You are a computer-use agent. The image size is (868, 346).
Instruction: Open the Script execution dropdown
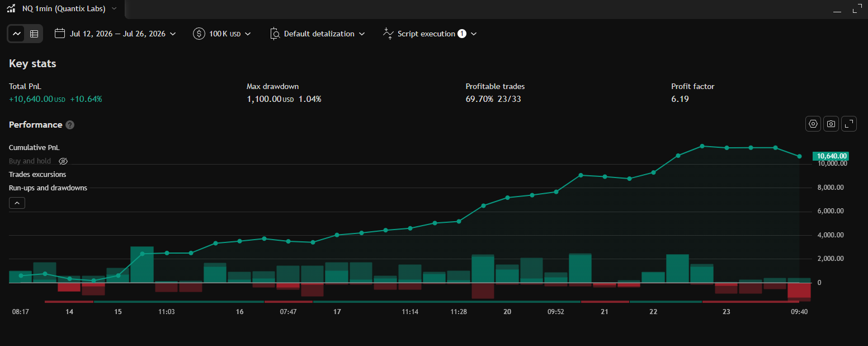coord(430,34)
